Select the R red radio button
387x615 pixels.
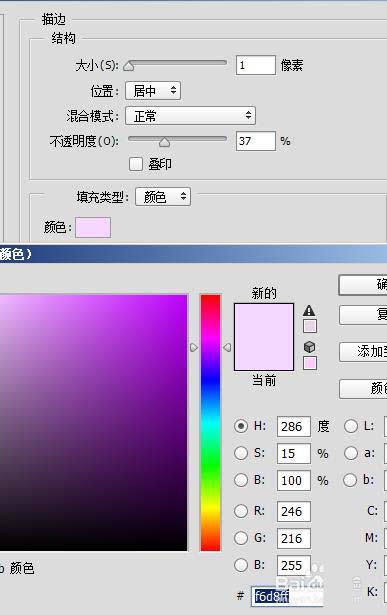tap(241, 511)
